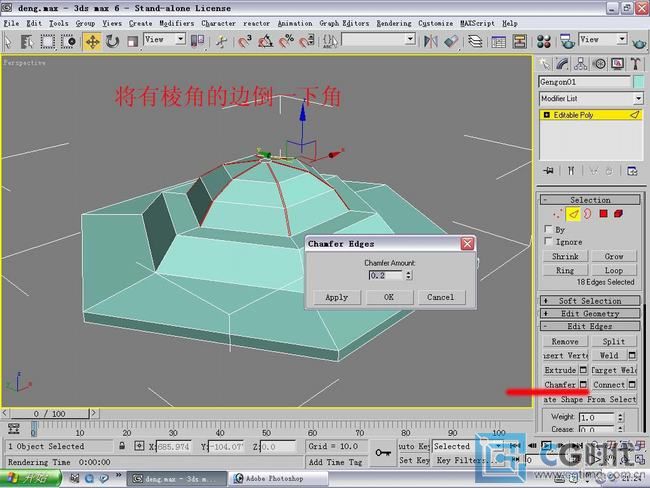The height and width of the screenshot is (488, 650).
Task: Toggle 3D Snaps toolbar icon
Action: (245, 41)
